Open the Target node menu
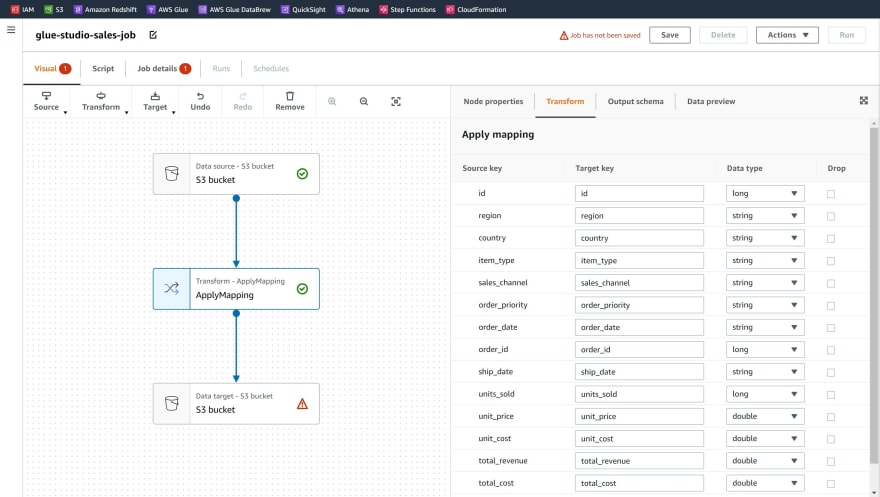The width and height of the screenshot is (880, 497). [157, 102]
